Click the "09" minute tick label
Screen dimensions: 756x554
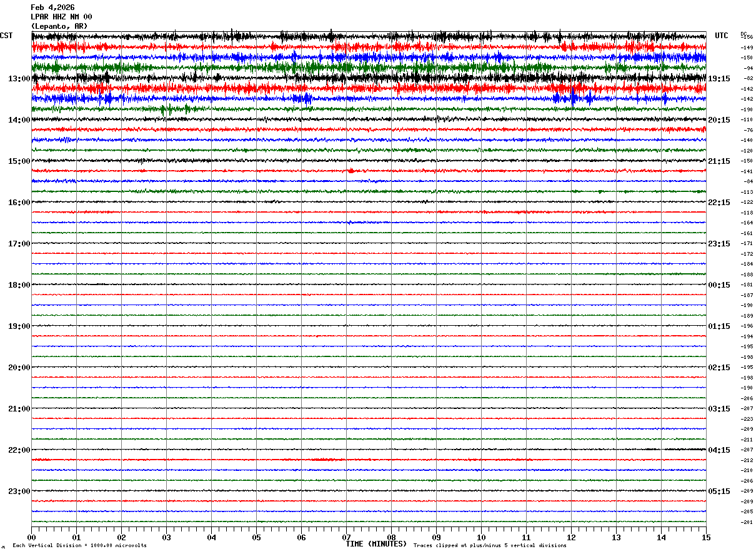point(436,537)
